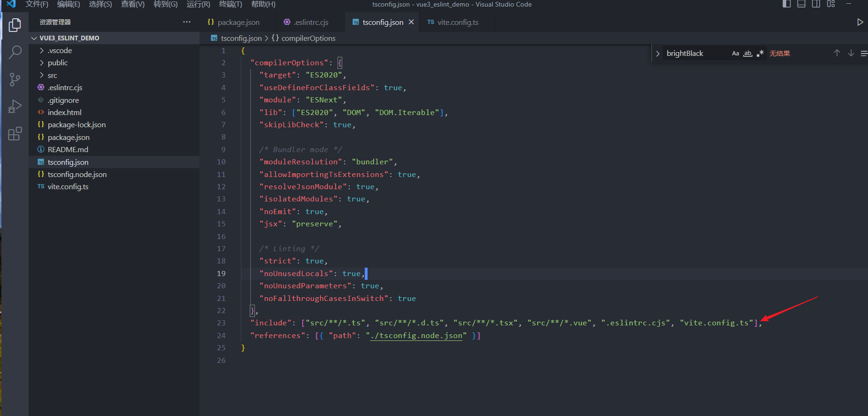Open the 转到(G) menu
This screenshot has width=868, height=416.
coord(166,4)
